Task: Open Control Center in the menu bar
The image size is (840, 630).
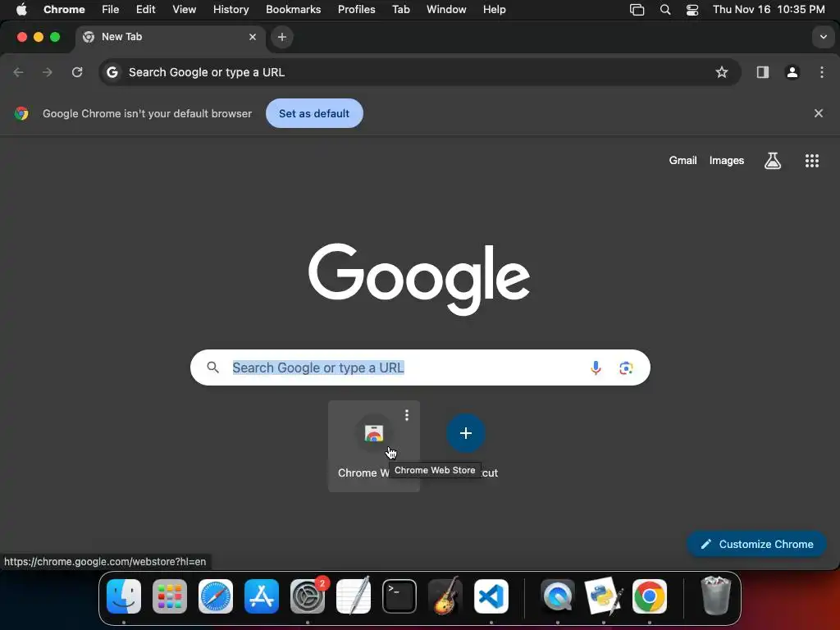Action: click(x=692, y=10)
